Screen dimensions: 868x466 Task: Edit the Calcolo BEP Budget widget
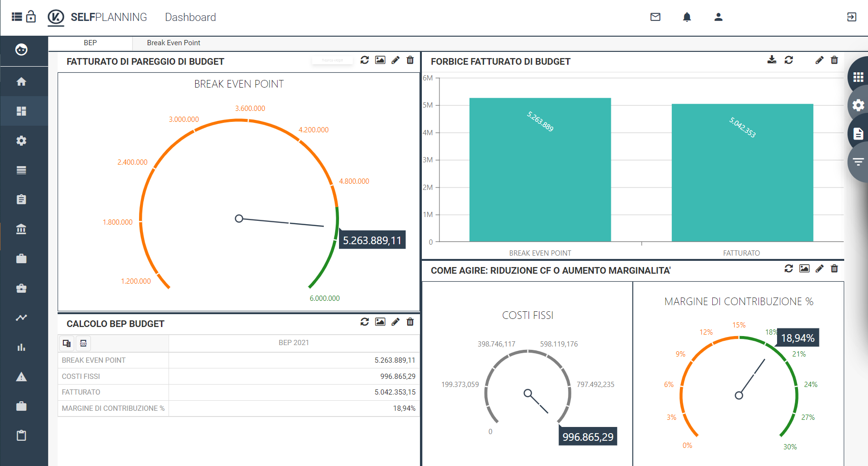click(395, 322)
